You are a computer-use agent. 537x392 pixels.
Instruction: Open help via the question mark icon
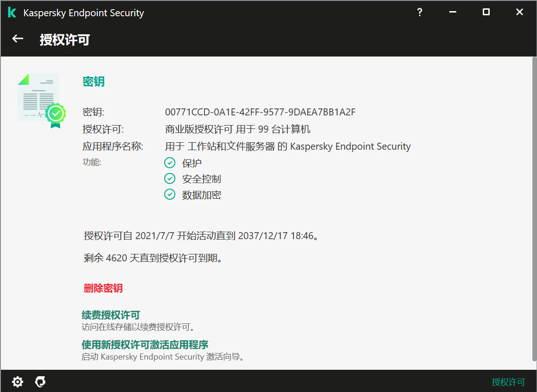[x=419, y=13]
